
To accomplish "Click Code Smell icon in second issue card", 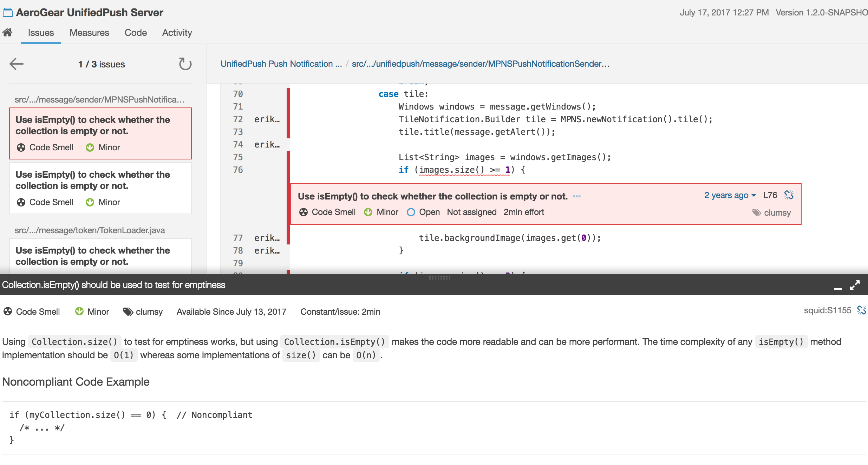I will tap(21, 202).
